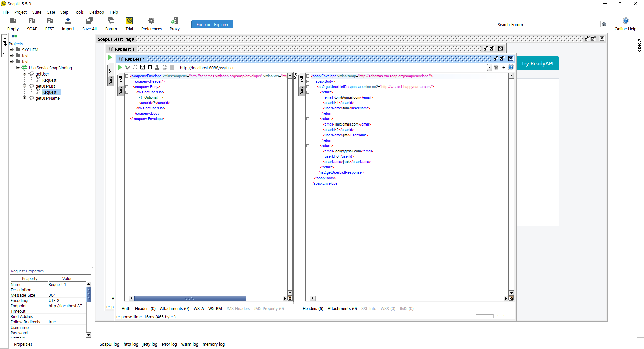Add request to TestCase icon
Screen dimensions: 644x349
pos(127,67)
